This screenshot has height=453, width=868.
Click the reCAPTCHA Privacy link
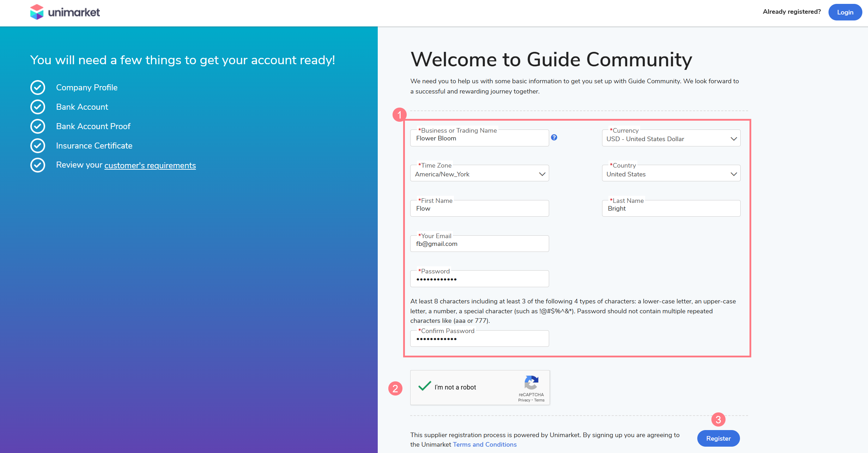tap(524, 400)
